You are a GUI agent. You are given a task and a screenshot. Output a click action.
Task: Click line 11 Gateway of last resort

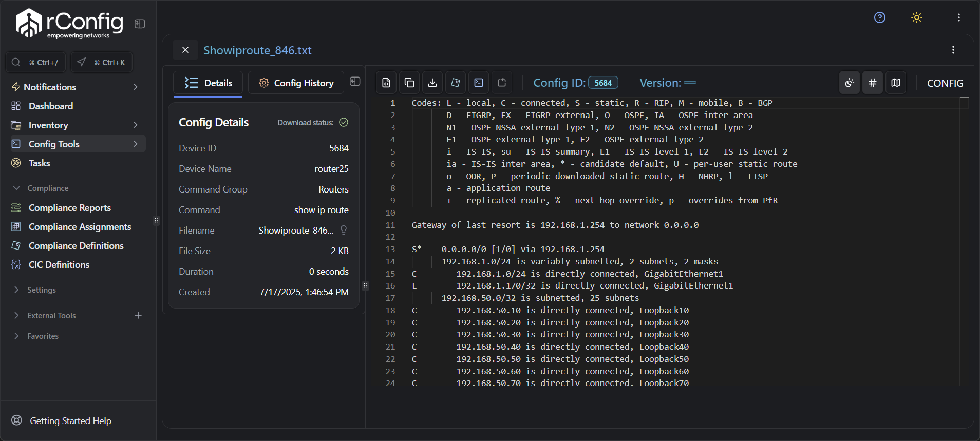click(555, 225)
